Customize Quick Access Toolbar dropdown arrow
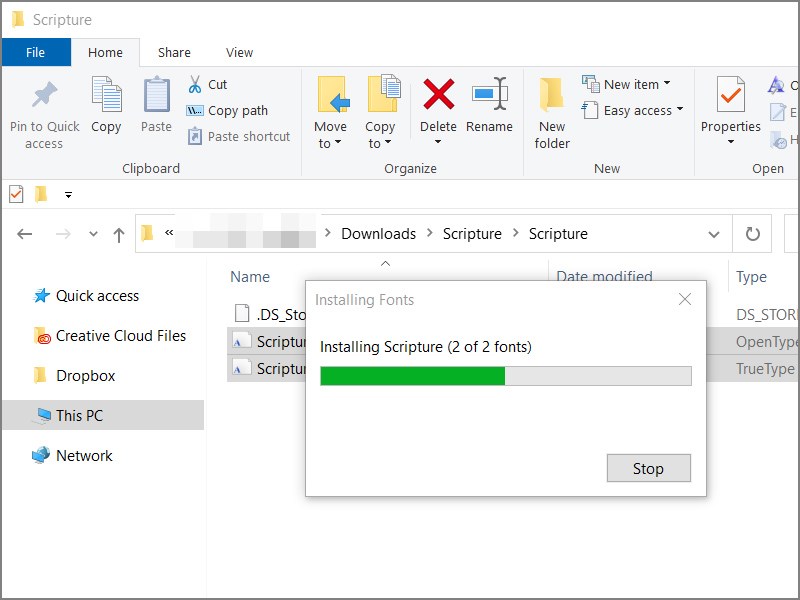The image size is (800, 600). click(x=68, y=194)
